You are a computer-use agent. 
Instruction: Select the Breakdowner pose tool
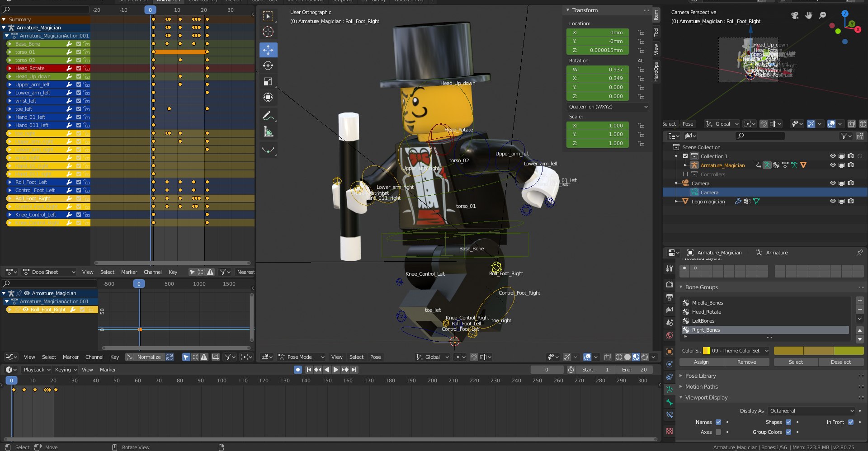coord(268,150)
